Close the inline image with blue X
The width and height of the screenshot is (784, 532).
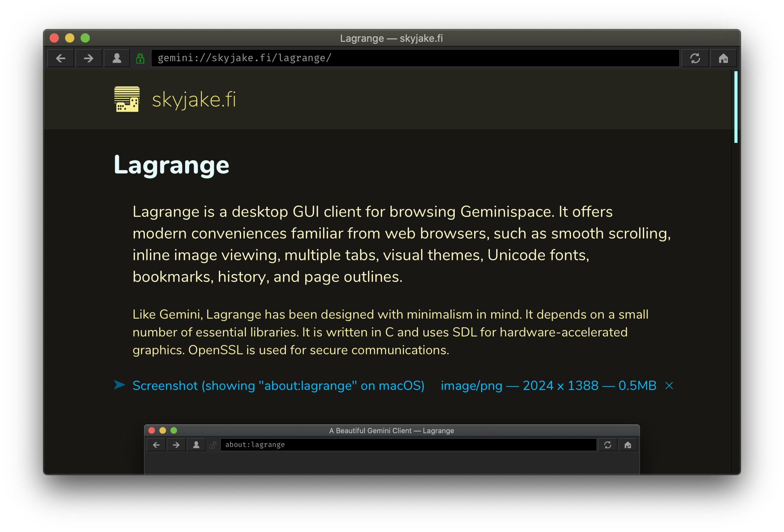(x=669, y=386)
